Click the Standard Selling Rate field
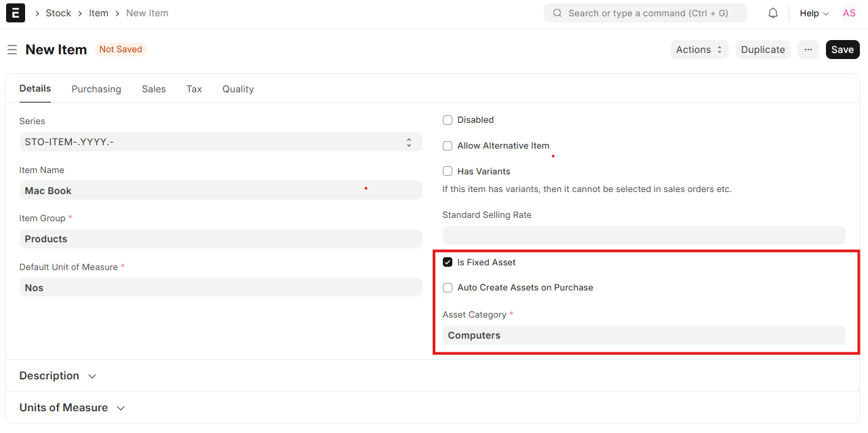The width and height of the screenshot is (868, 433). [x=644, y=236]
